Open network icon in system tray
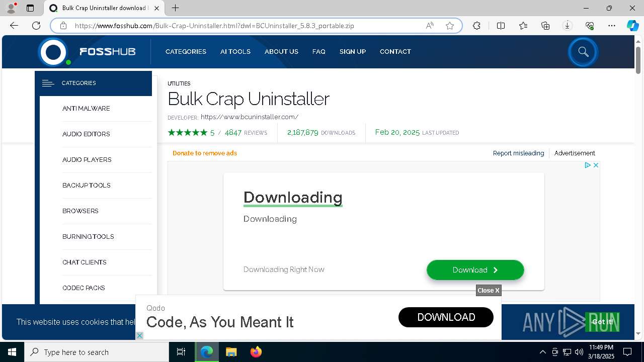 click(567, 352)
